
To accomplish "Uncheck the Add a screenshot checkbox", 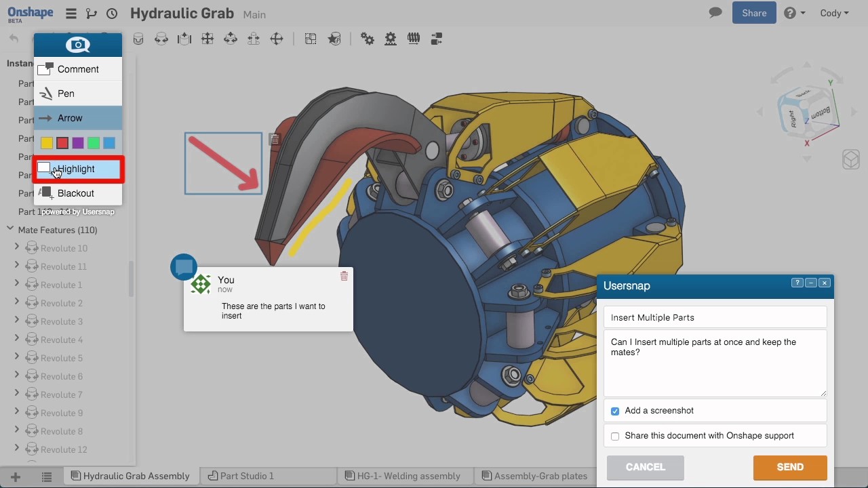I will [x=615, y=411].
